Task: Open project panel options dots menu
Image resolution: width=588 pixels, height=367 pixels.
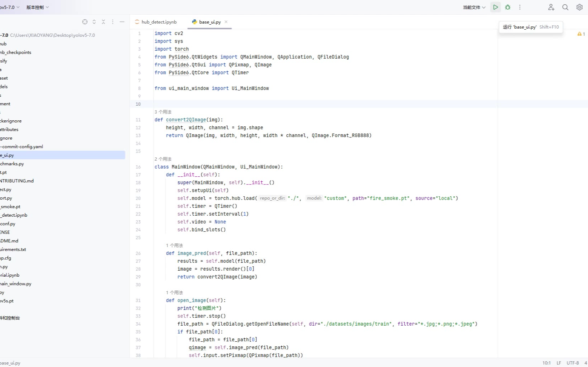Action: tap(113, 22)
